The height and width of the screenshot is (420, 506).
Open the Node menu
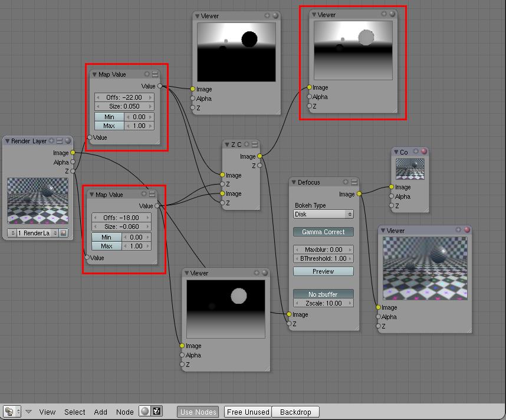tap(124, 412)
